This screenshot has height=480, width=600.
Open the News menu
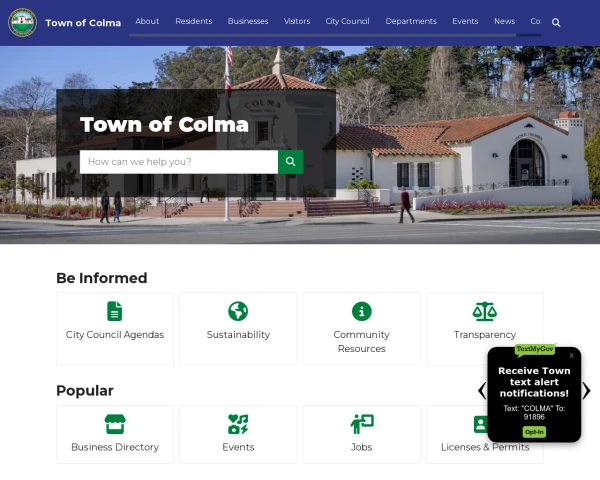(x=504, y=21)
